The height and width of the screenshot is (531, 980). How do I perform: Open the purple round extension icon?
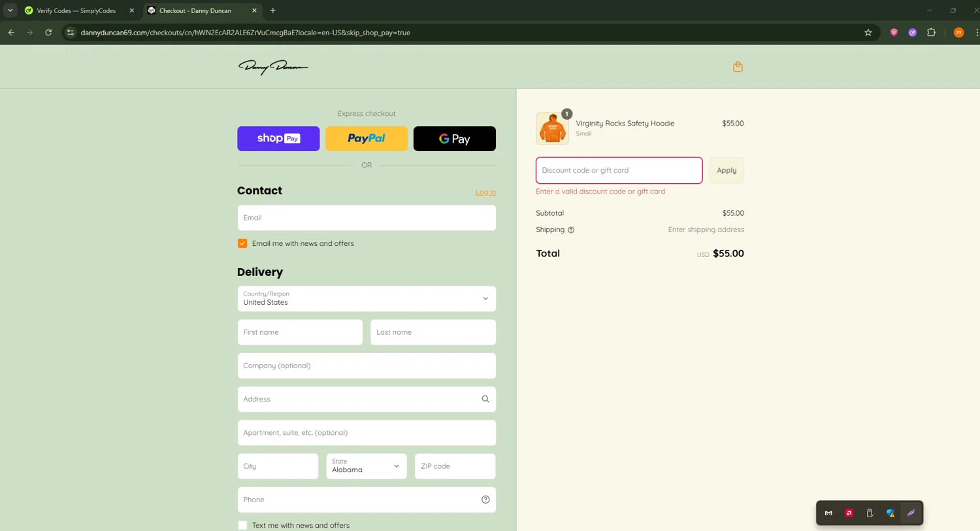point(913,32)
